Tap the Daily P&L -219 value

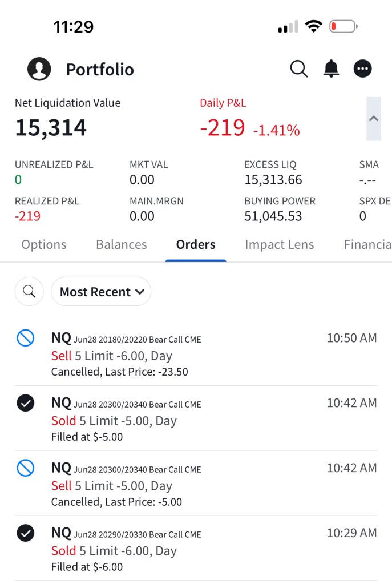(223, 128)
